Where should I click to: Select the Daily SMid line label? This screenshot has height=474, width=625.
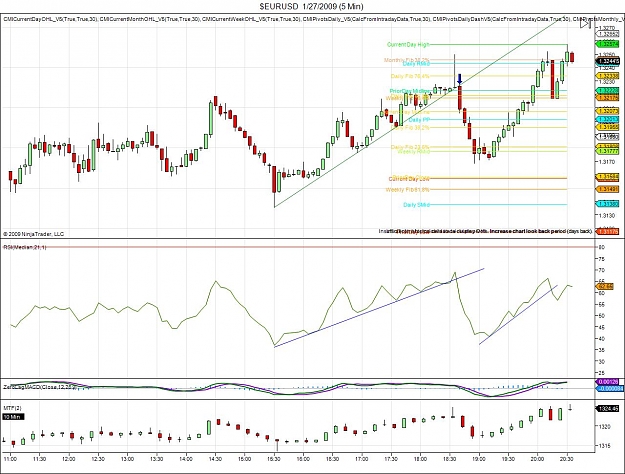coord(417,205)
